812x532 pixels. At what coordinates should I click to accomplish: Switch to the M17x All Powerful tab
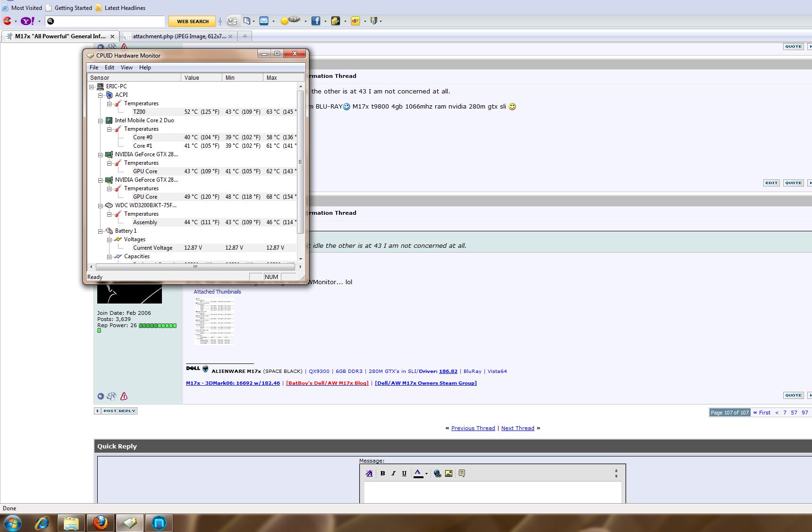pos(59,36)
